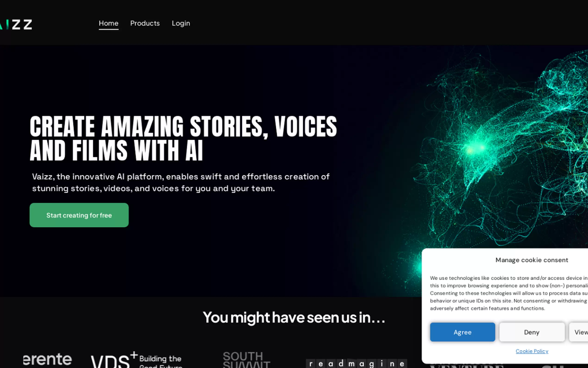This screenshot has height=368, width=588.
Task: Agree to cookie consent
Action: [462, 332]
